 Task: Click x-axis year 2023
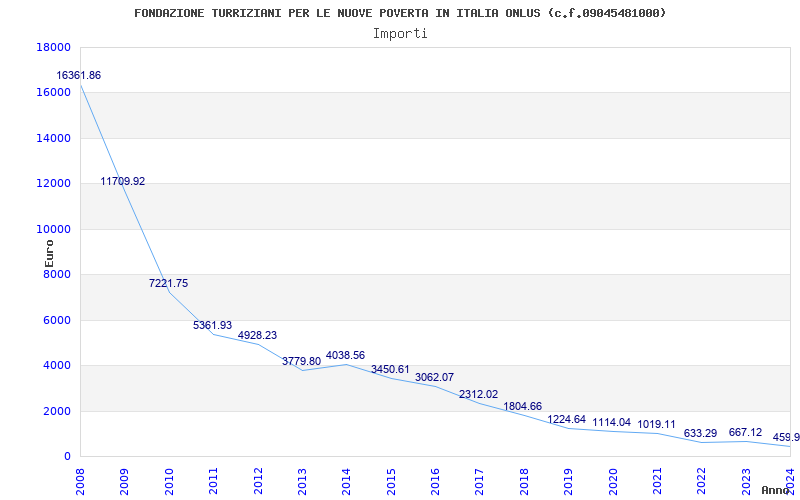(x=746, y=482)
